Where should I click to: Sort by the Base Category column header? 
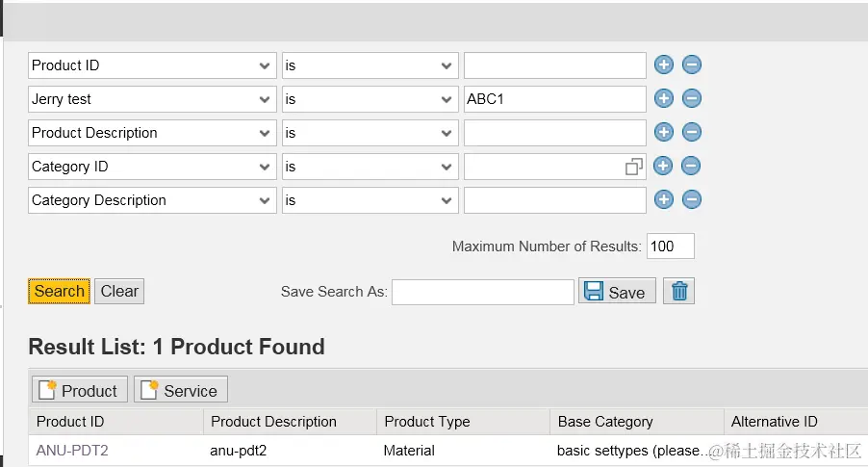tap(637, 422)
